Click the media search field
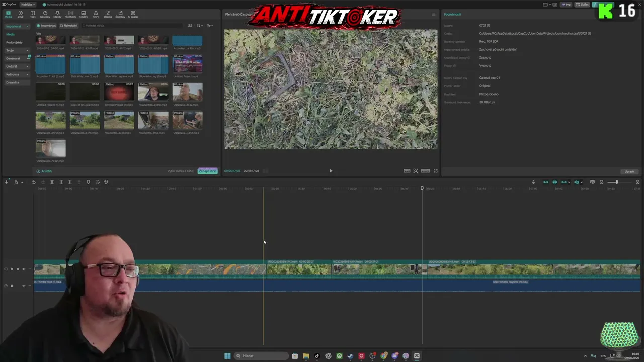 (x=132, y=26)
